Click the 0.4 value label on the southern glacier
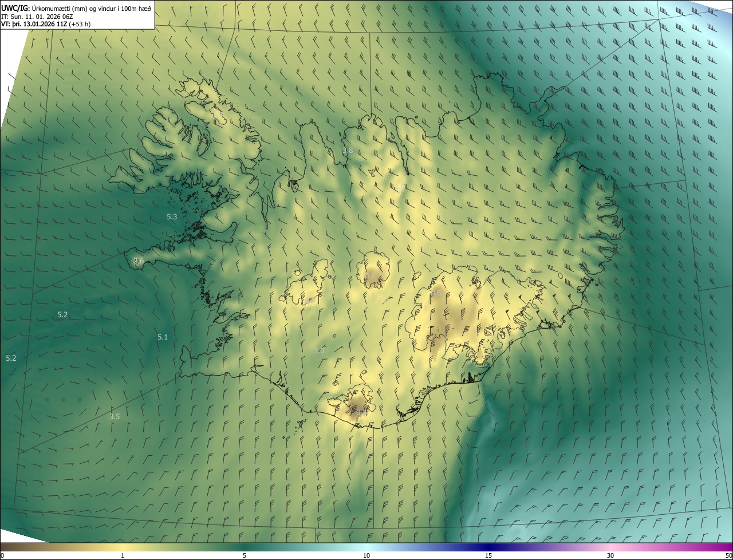Image resolution: width=733 pixels, height=560 pixels. click(361, 412)
